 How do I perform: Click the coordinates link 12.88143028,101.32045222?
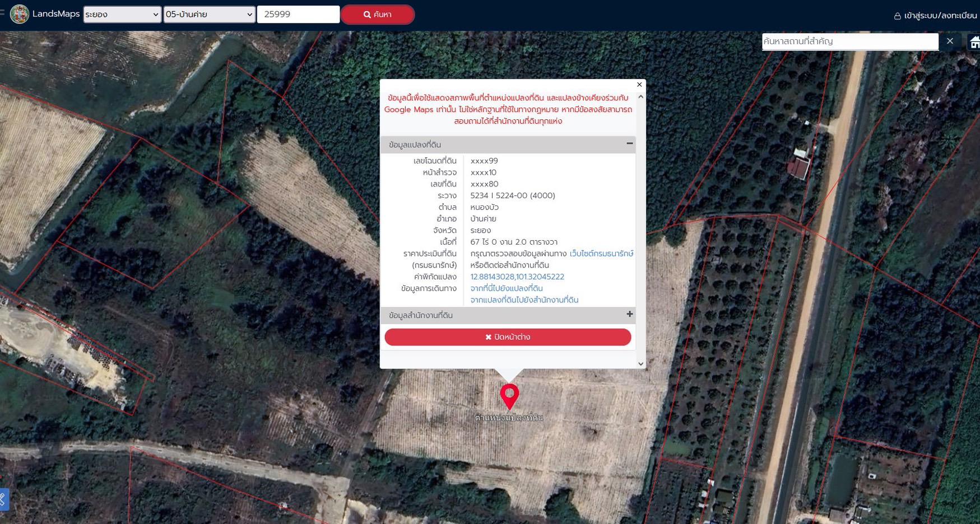pyautogui.click(x=517, y=277)
